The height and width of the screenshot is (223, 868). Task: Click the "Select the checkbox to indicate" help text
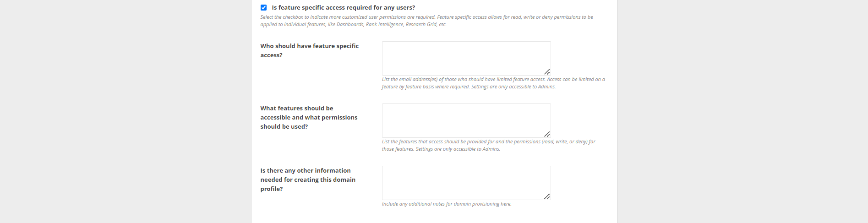(426, 17)
